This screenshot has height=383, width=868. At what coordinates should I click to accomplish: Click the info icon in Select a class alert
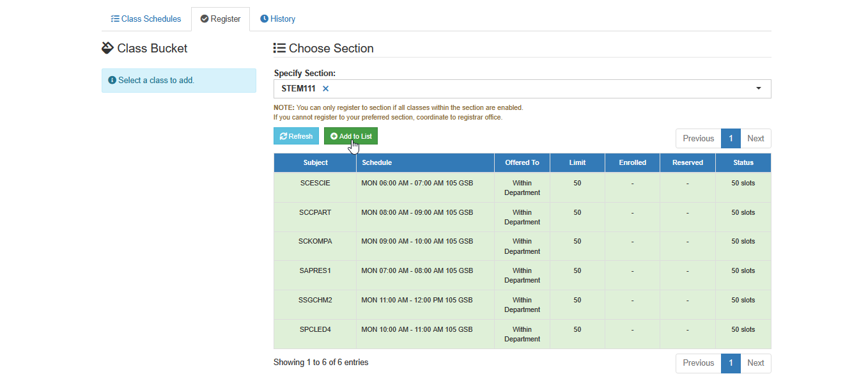[112, 81]
